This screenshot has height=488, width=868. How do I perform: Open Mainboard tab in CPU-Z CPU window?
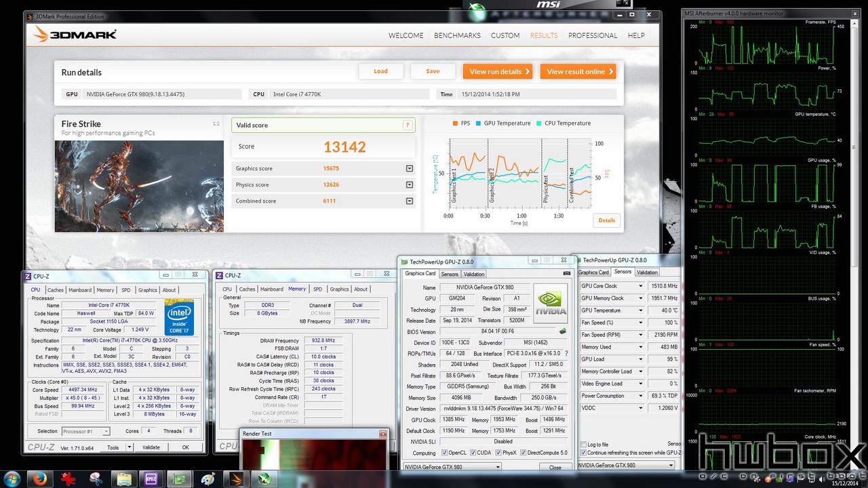pos(80,290)
